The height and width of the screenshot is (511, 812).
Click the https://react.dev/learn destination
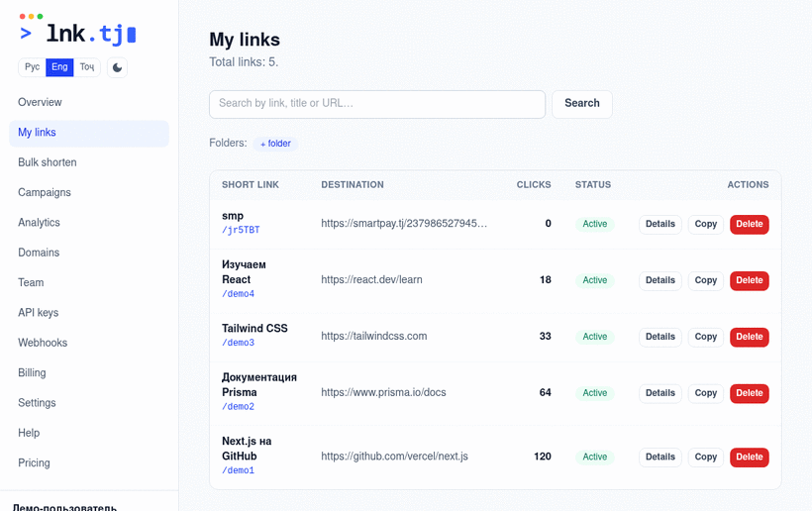tap(371, 280)
